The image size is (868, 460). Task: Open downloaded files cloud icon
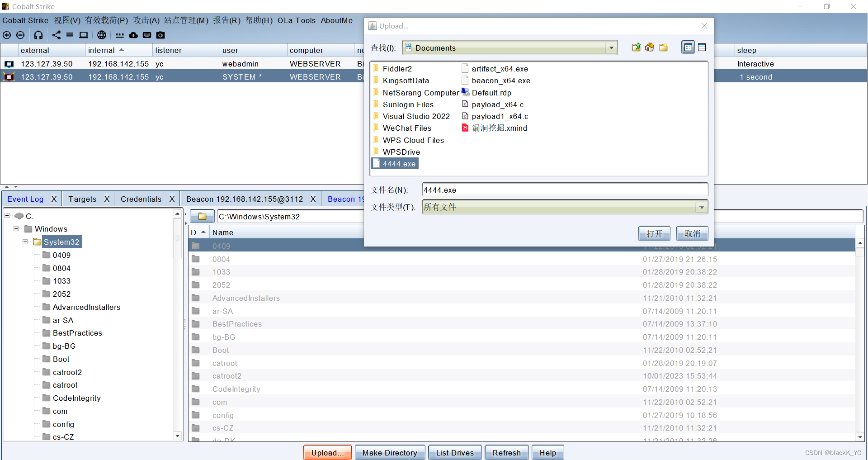[133, 35]
